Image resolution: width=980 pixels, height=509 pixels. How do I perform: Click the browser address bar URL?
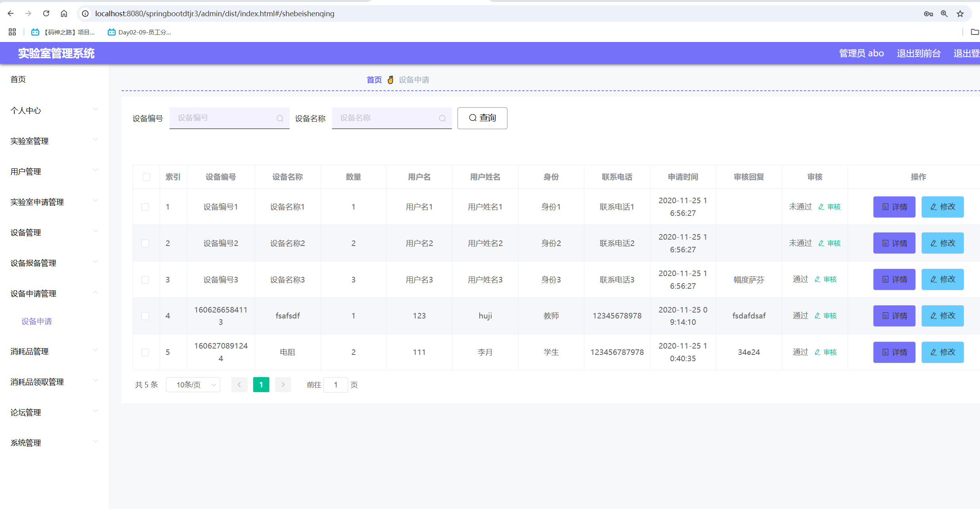click(x=215, y=13)
